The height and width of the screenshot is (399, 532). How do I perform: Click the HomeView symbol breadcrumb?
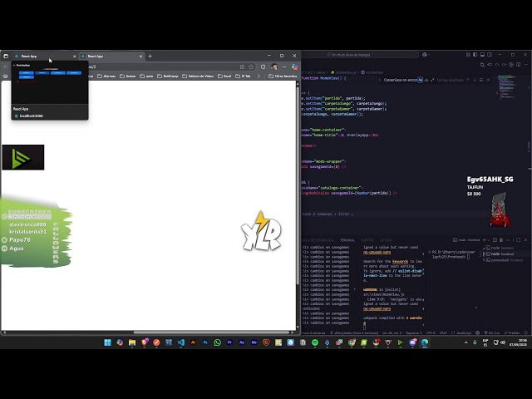(372, 72)
